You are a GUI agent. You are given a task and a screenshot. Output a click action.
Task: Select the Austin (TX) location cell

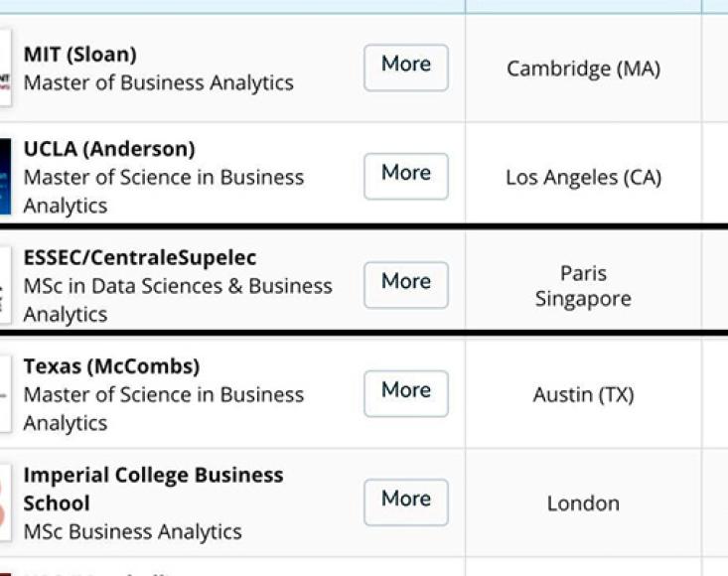[584, 394]
